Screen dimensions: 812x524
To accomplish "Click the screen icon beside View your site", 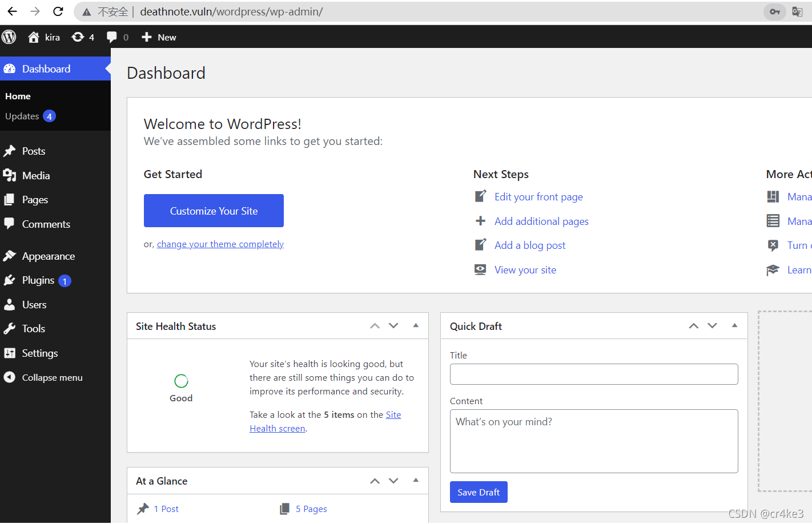I will (x=481, y=269).
